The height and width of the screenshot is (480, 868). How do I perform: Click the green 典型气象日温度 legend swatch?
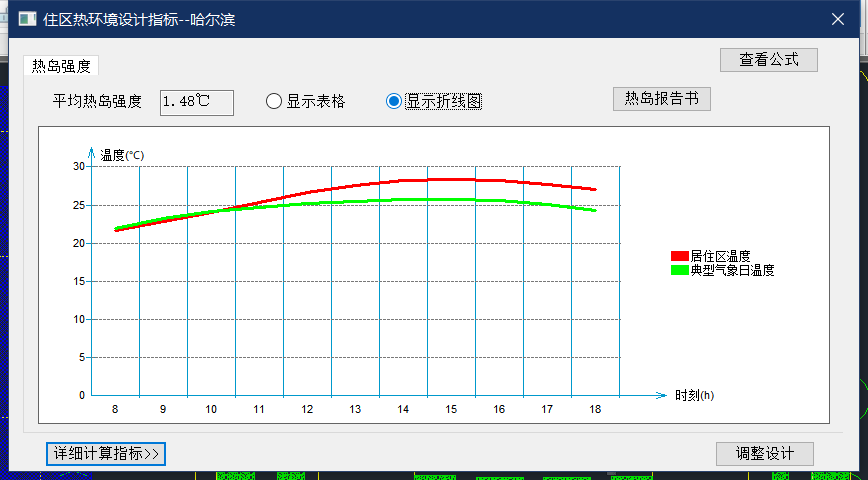[x=679, y=270]
